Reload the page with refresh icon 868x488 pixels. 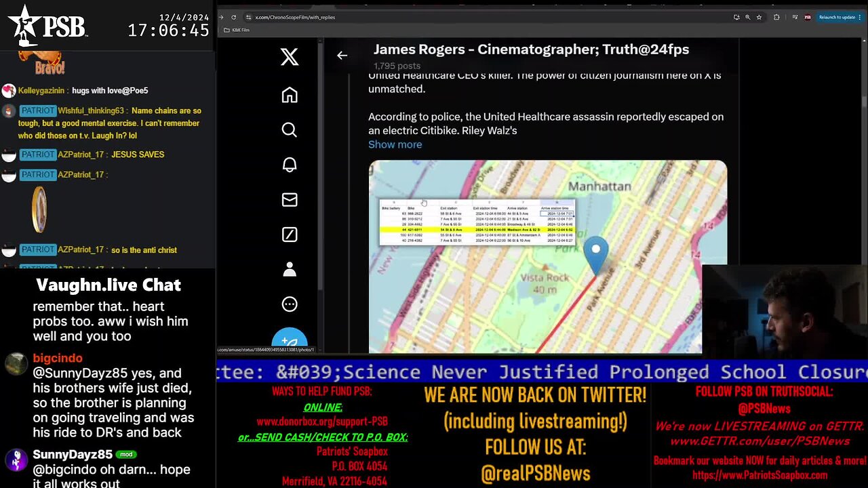(234, 17)
